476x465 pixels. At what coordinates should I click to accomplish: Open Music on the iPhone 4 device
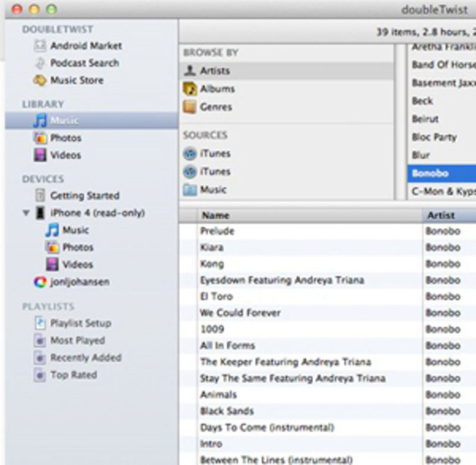[x=74, y=230]
